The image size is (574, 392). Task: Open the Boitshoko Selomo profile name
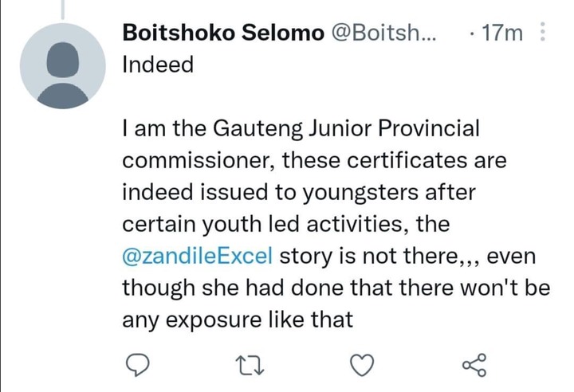(x=223, y=33)
